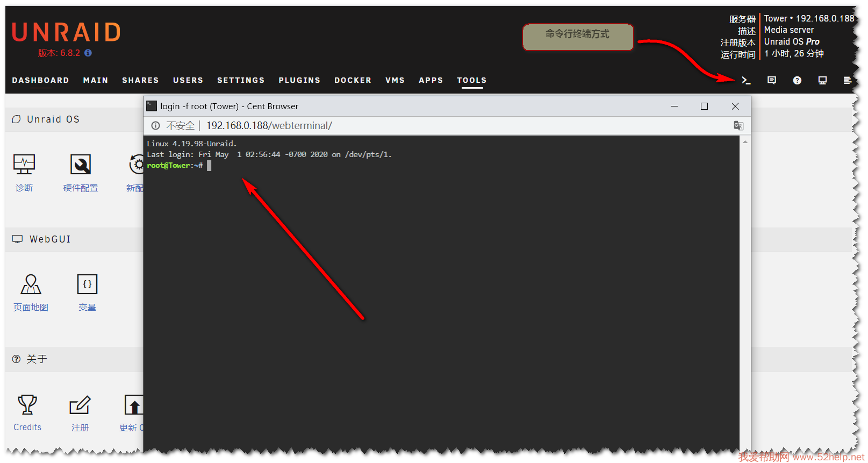This screenshot has height=463, width=868.
Task: Click the 192.168.0.188/webterminal/ address field
Action: tap(269, 125)
